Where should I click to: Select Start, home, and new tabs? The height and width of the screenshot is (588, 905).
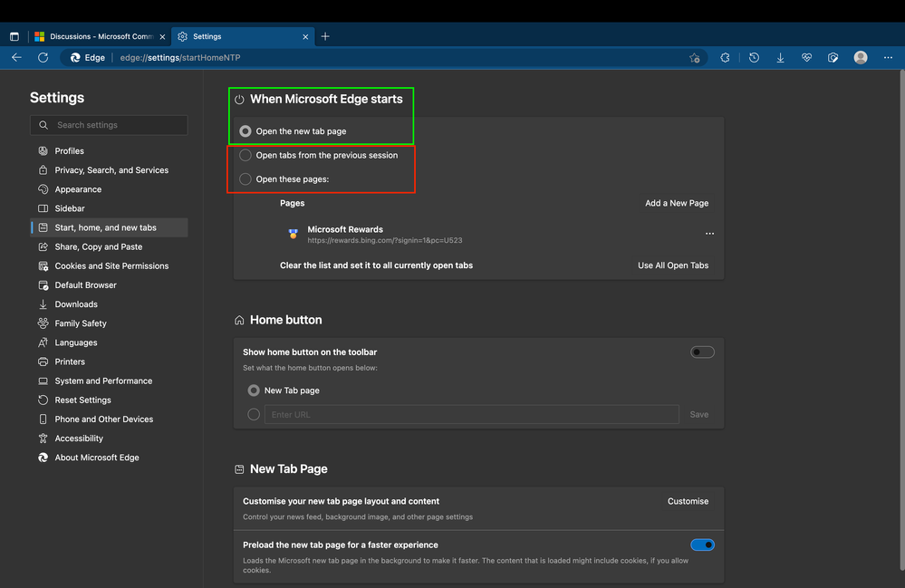click(x=109, y=227)
